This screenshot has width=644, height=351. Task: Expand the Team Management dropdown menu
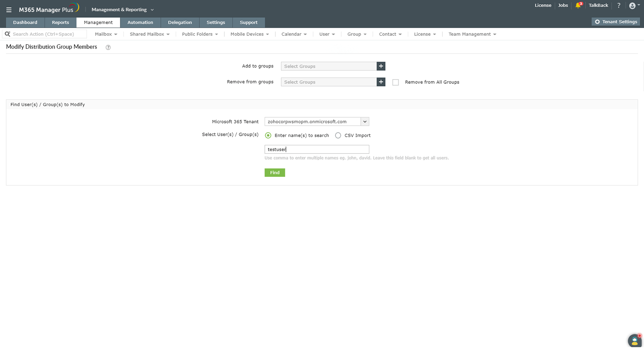472,34
